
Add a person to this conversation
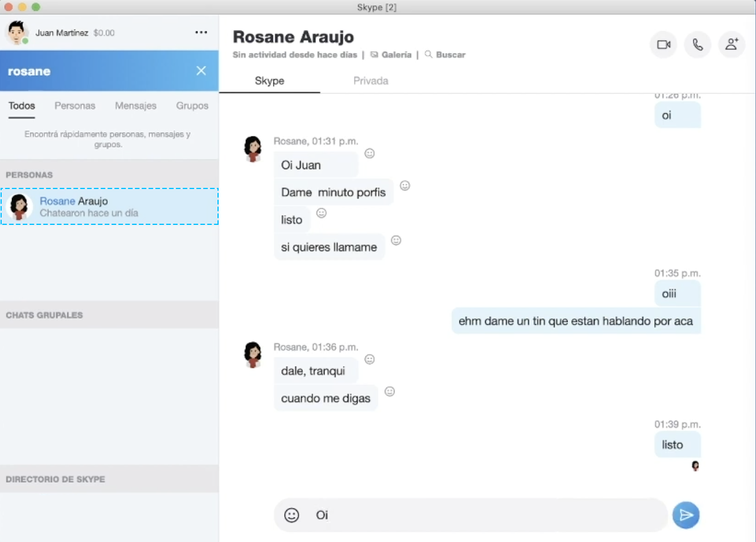(732, 44)
